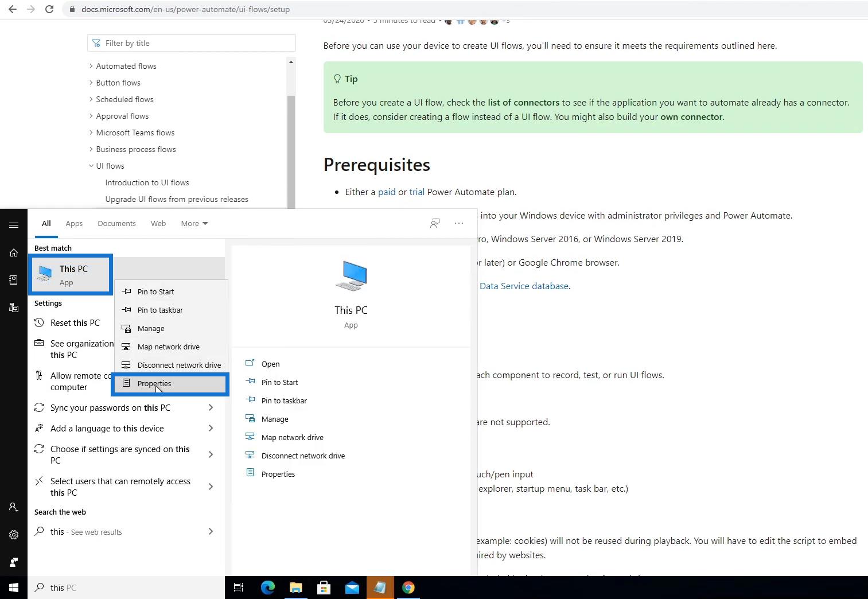The height and width of the screenshot is (599, 868).
Task: Open the More dropdown in search tabs
Action: [x=194, y=223]
